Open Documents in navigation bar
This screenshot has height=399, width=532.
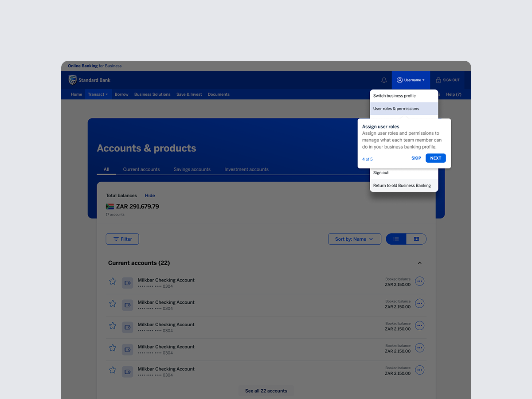(219, 94)
